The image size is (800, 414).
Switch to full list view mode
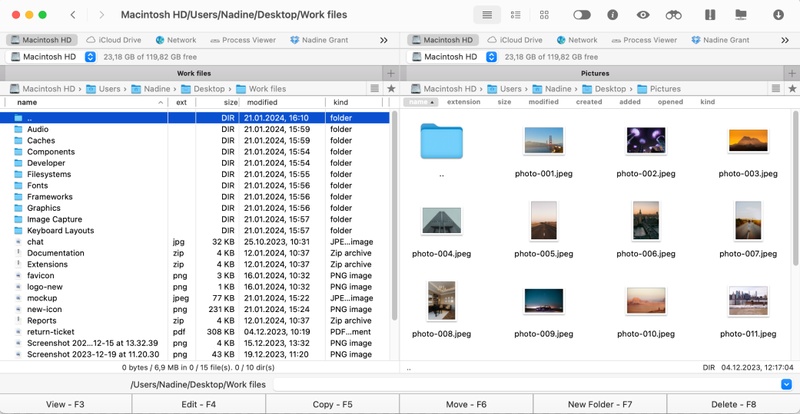pos(487,15)
